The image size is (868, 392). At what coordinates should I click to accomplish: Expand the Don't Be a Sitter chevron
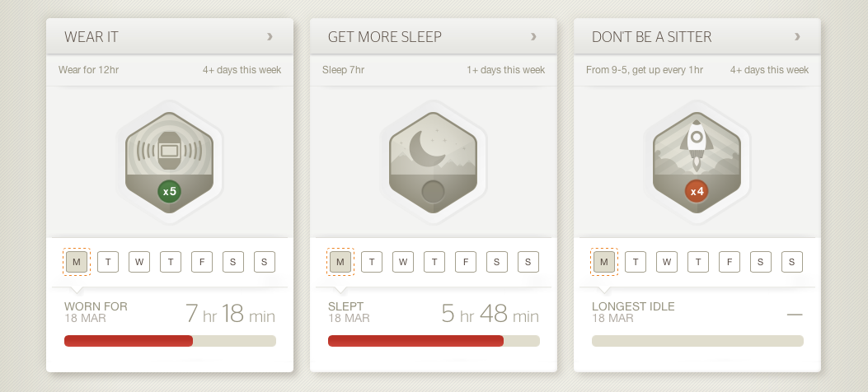coord(797,36)
